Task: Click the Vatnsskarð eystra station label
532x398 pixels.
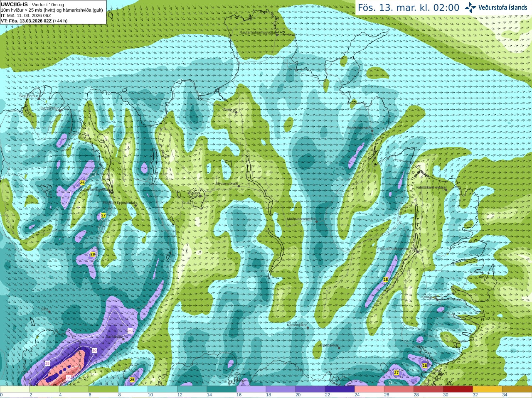Action: pyautogui.click(x=431, y=187)
